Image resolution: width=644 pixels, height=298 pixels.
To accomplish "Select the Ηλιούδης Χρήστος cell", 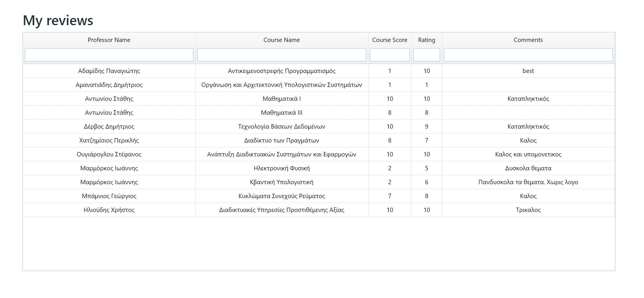I will point(109,210).
